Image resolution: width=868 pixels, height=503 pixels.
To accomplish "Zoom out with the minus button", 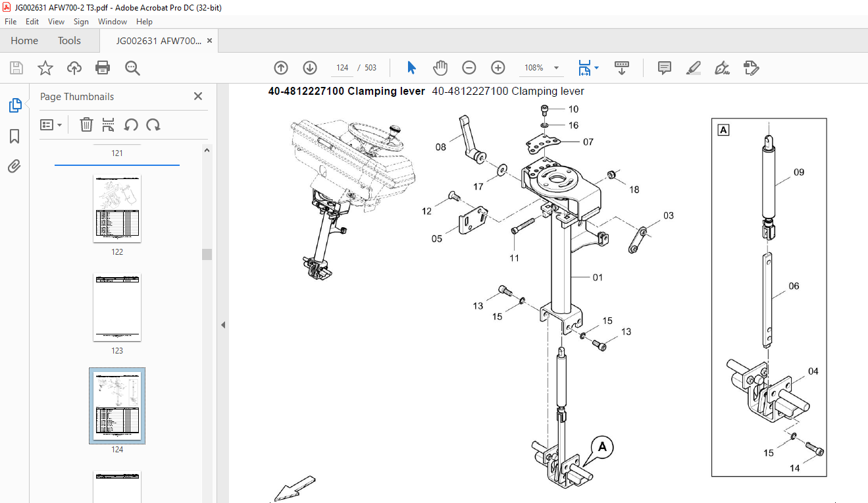I will pyautogui.click(x=469, y=68).
